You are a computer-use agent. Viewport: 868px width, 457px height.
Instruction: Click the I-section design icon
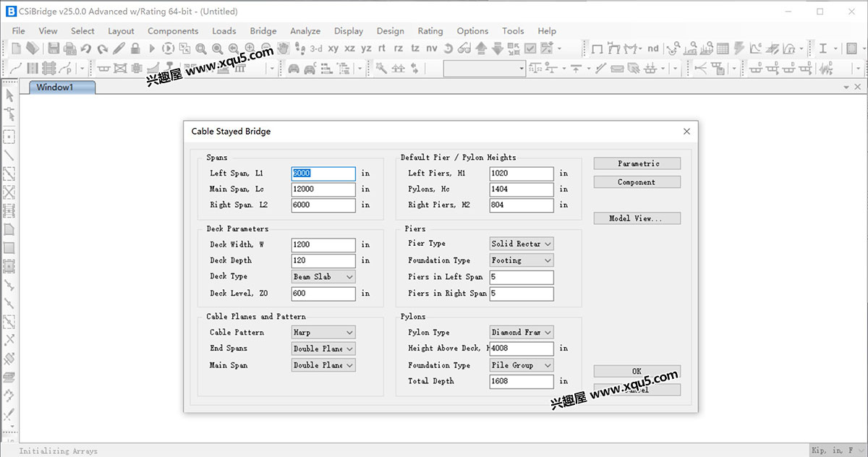coord(823,48)
